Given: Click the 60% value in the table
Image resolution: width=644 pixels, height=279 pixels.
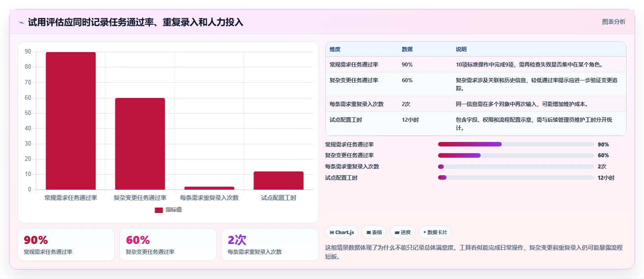Looking at the screenshot, I should pos(407,80).
